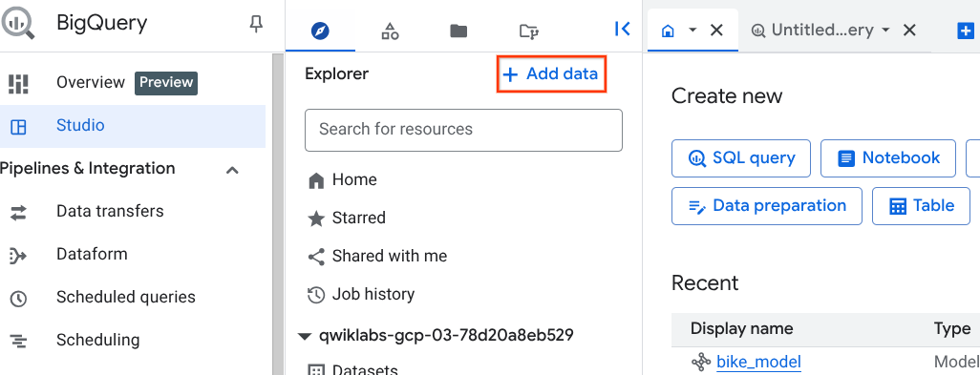Select the Explorer compass tab

tap(320, 31)
